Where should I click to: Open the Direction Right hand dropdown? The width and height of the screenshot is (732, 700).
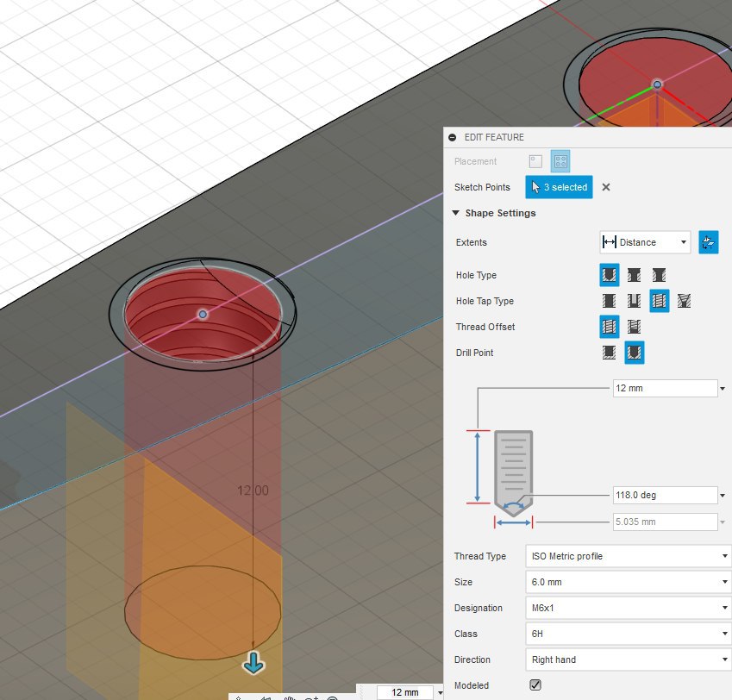click(x=629, y=659)
